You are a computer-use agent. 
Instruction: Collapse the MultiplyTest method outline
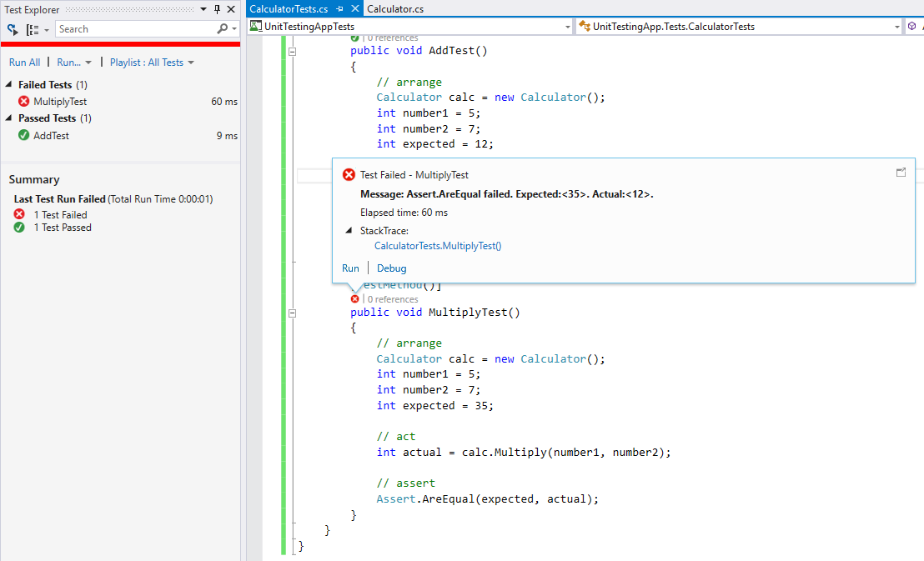coord(292,313)
